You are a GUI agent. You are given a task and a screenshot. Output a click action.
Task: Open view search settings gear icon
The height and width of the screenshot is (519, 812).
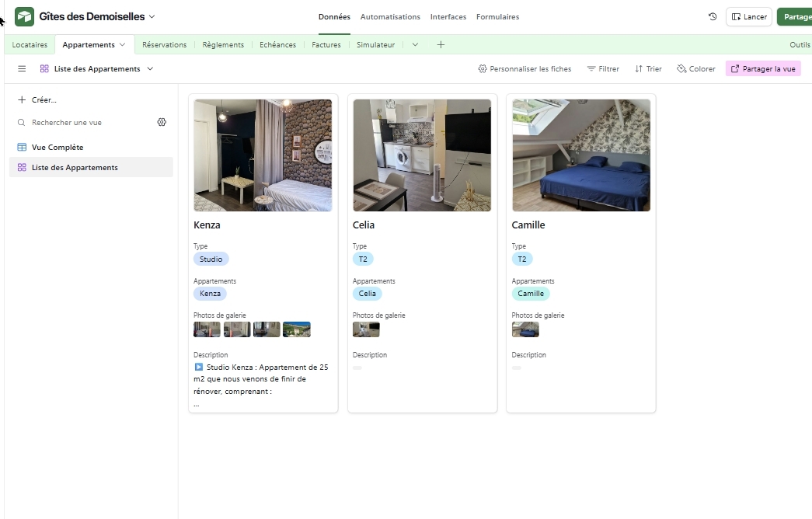pyautogui.click(x=162, y=122)
